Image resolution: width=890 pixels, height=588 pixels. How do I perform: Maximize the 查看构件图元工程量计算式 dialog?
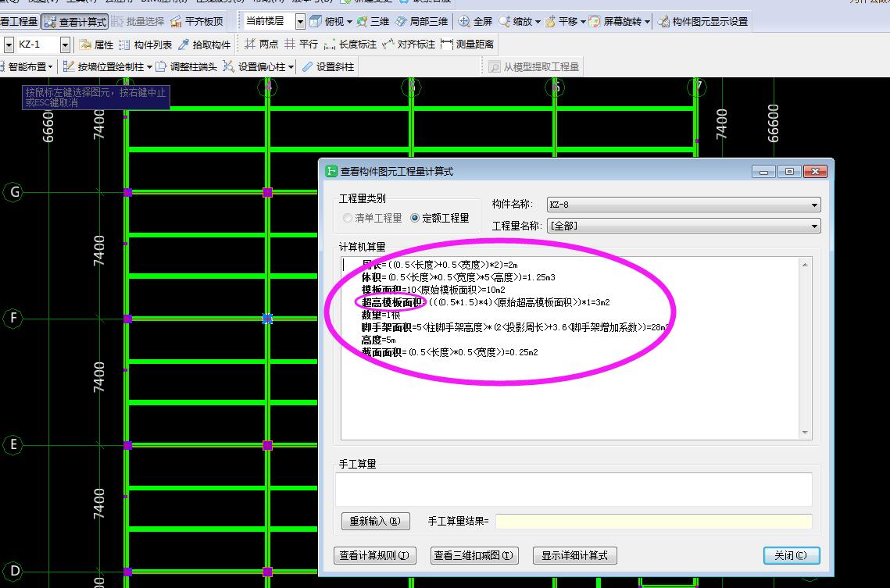click(x=789, y=171)
